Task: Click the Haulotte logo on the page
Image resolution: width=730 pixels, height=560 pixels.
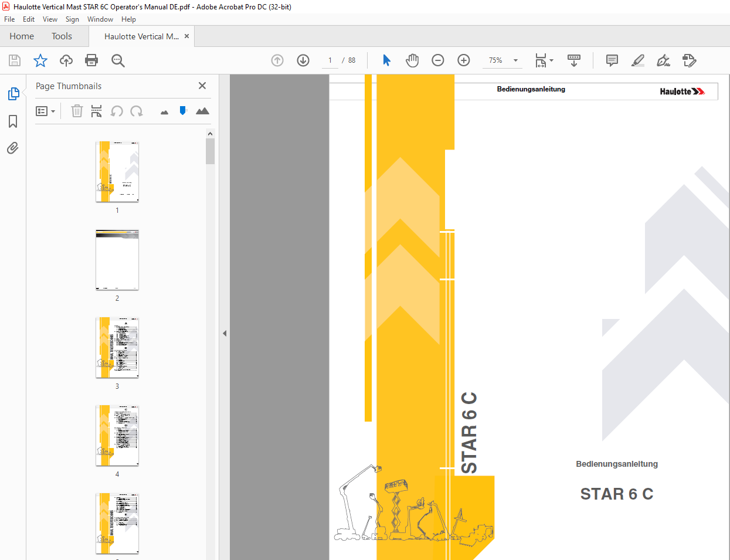Action: (682, 91)
